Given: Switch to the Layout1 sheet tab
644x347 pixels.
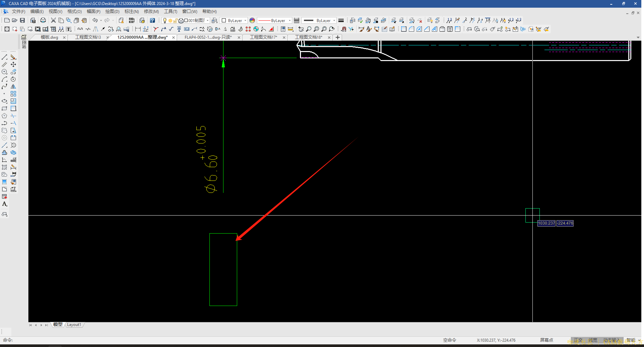Looking at the screenshot, I should (74, 325).
